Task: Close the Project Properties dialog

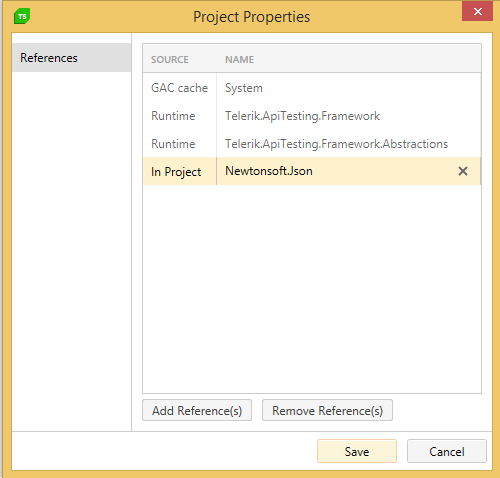Action: click(x=477, y=12)
